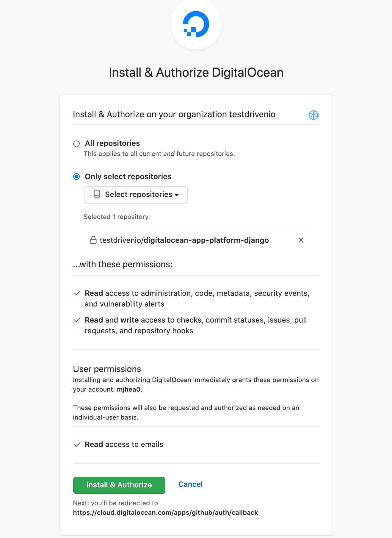Open the Select repositories dropdown
Screen dimensions: 392x538
(x=136, y=195)
